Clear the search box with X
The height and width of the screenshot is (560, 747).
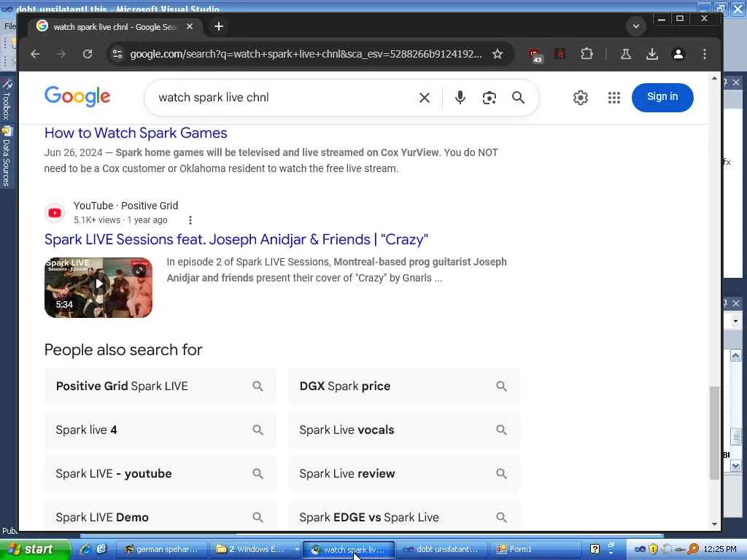424,98
